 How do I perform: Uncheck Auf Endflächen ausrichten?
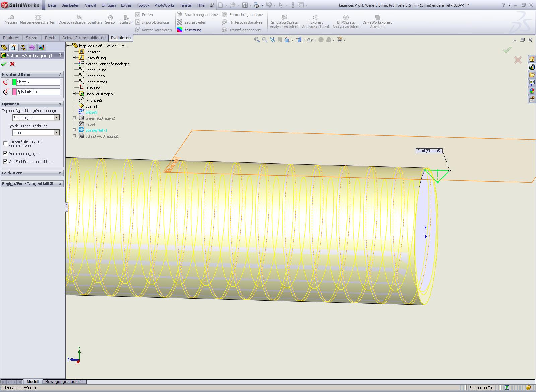tap(5, 161)
